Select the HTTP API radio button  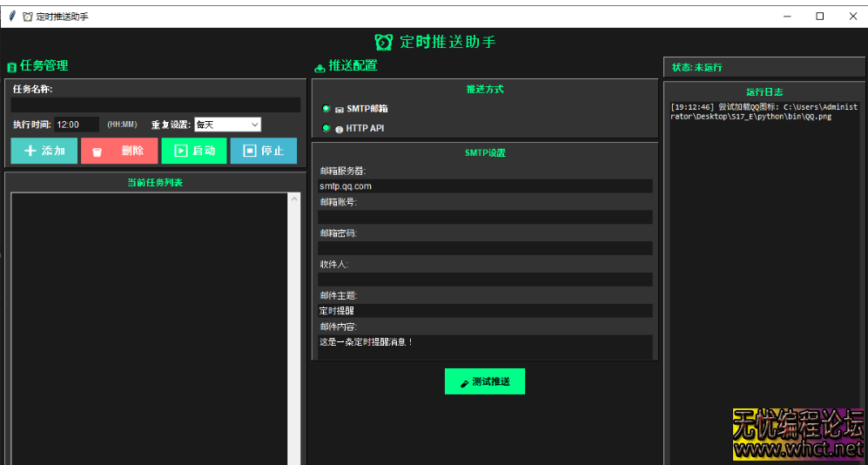click(326, 128)
